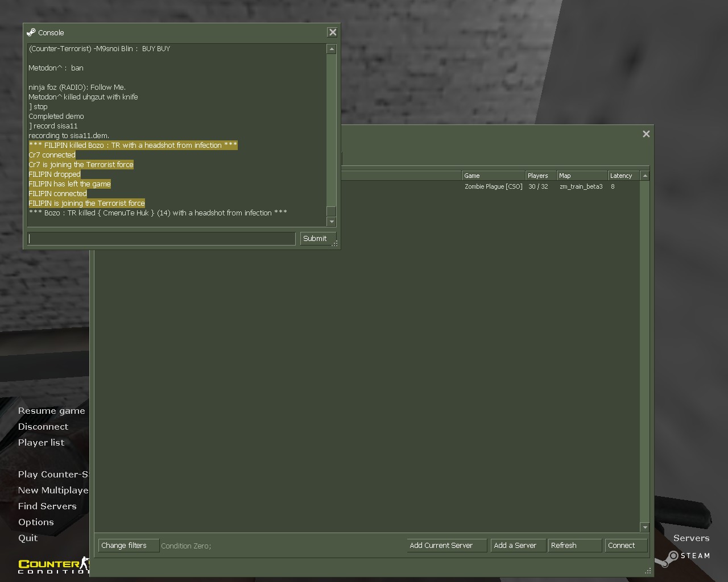Open Change filters panel
The width and height of the screenshot is (728, 582).
click(x=128, y=546)
